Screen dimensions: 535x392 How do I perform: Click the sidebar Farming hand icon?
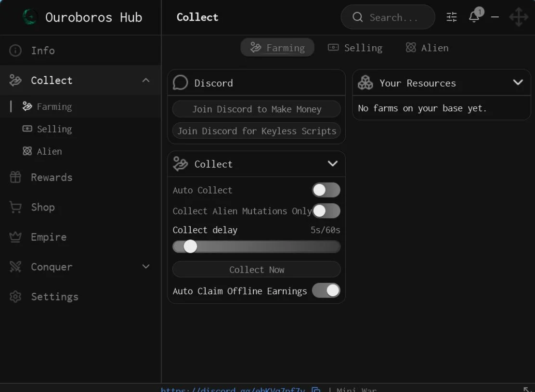(27, 106)
